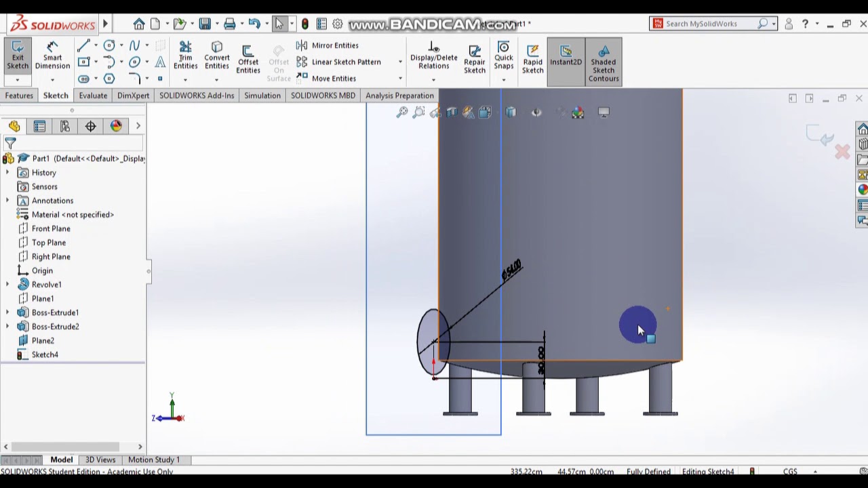Viewport: 868px width, 488px height.
Task: Open View Settings monitor icon
Action: coord(604,113)
